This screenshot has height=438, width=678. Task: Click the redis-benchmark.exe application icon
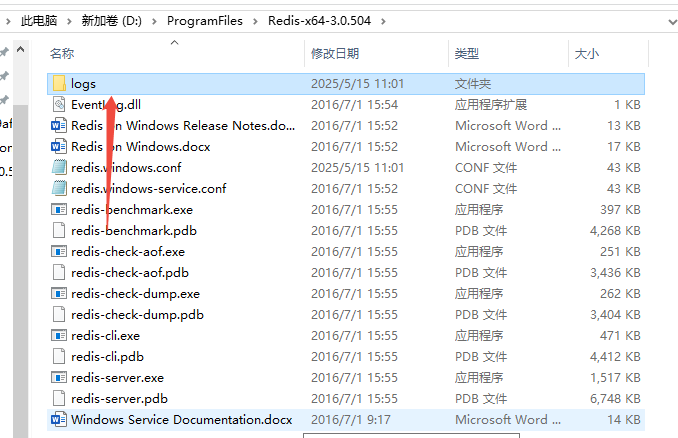(x=59, y=210)
